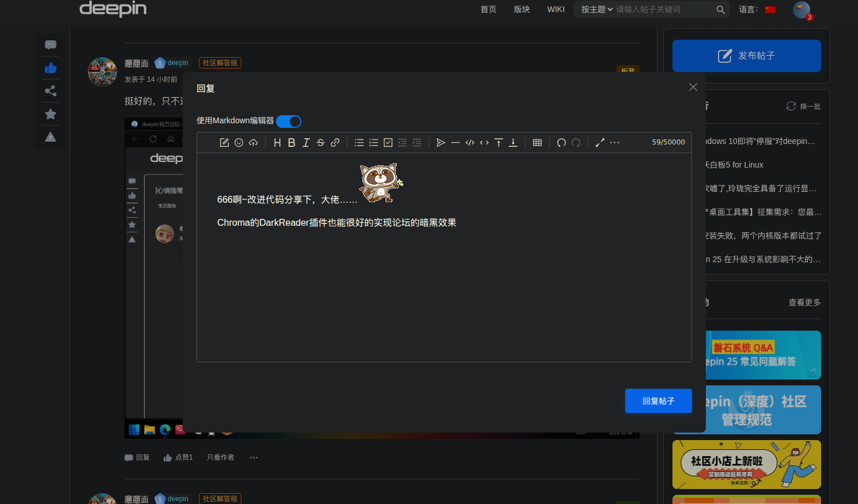
Task: Apply strikethrough formatting
Action: pos(320,142)
